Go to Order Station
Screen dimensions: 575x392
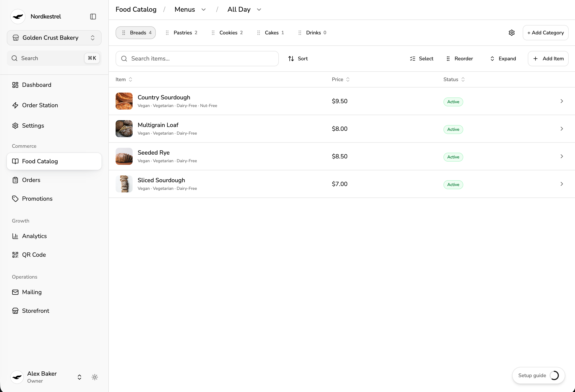[x=40, y=105]
